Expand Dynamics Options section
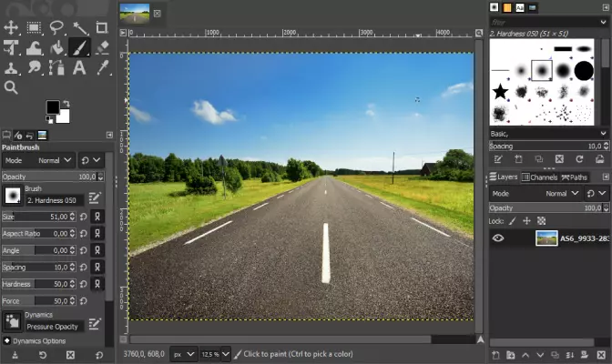Image resolution: width=612 pixels, height=364 pixels. [x=7, y=340]
